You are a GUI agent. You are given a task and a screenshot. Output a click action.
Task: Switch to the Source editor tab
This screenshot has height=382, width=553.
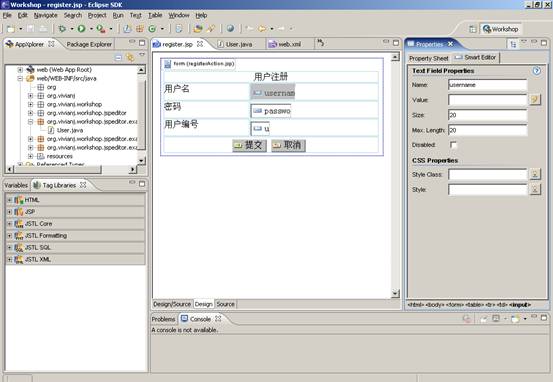click(x=225, y=304)
